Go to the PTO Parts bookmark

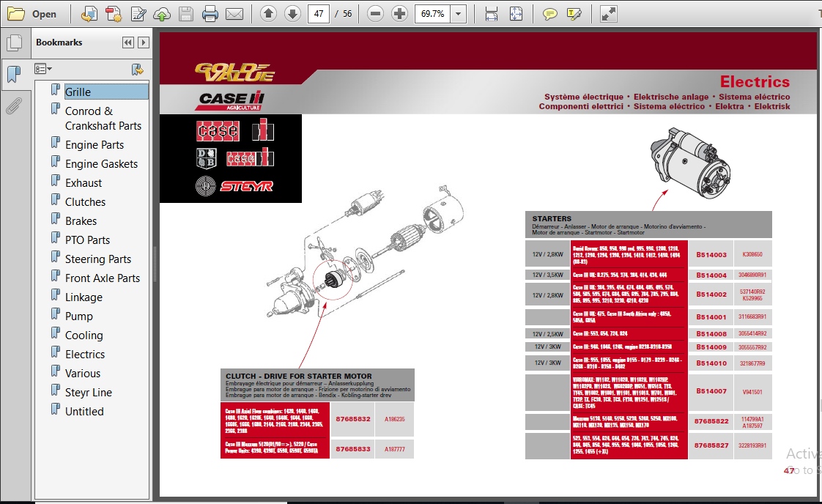(87, 240)
